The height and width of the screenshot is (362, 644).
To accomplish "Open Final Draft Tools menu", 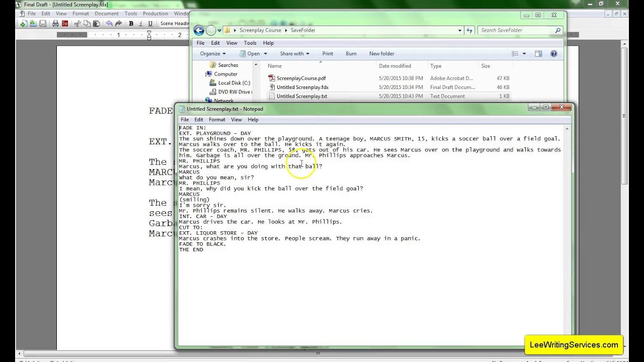I will pos(131,14).
